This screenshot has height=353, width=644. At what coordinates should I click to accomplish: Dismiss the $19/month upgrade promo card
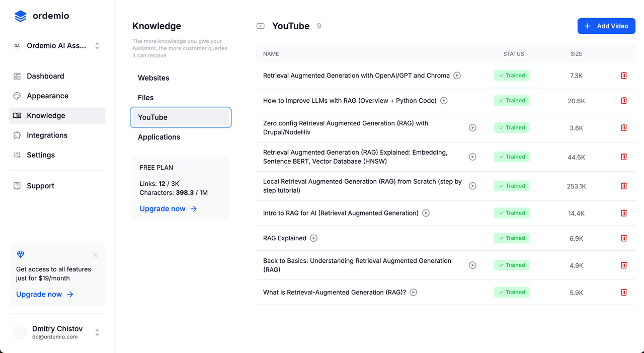(x=95, y=255)
